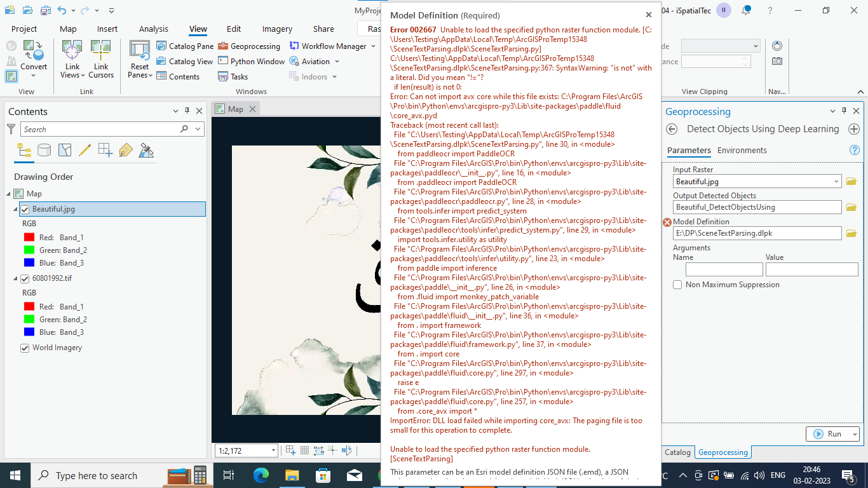Click Reset Panes in the ribbon
Viewport: 868px width, 488px height.
[x=140, y=60]
